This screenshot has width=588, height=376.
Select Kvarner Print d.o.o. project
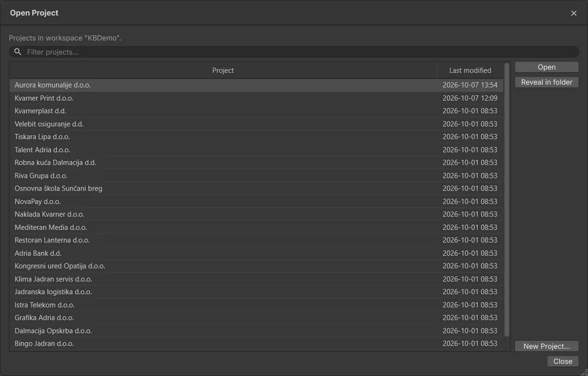[x=257, y=98]
